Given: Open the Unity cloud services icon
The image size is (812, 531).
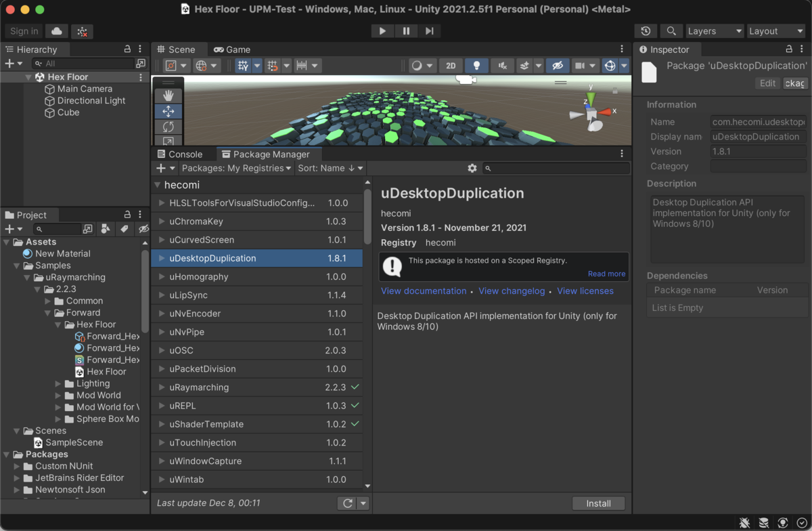Looking at the screenshot, I should (56, 31).
